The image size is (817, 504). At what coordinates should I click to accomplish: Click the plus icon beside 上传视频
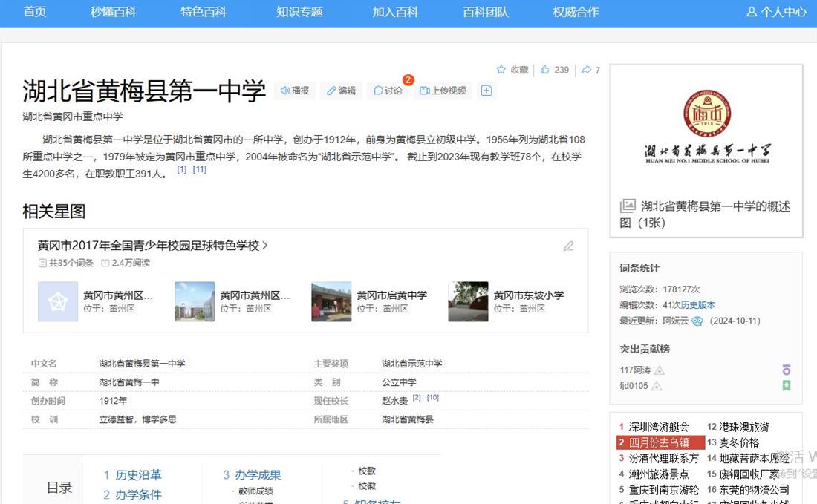pyautogui.click(x=486, y=91)
